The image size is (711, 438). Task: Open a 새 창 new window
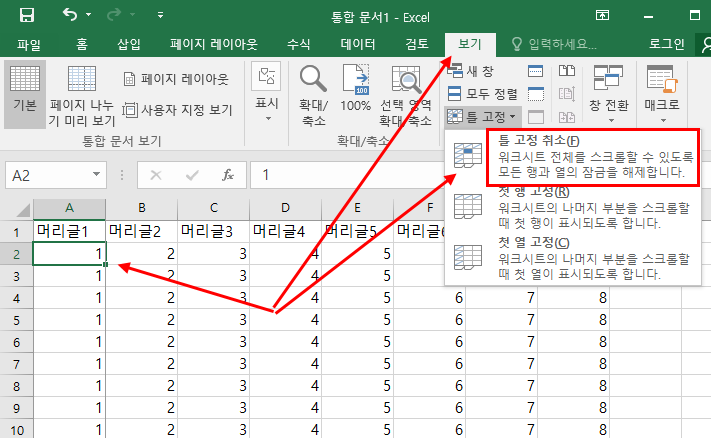pos(470,71)
